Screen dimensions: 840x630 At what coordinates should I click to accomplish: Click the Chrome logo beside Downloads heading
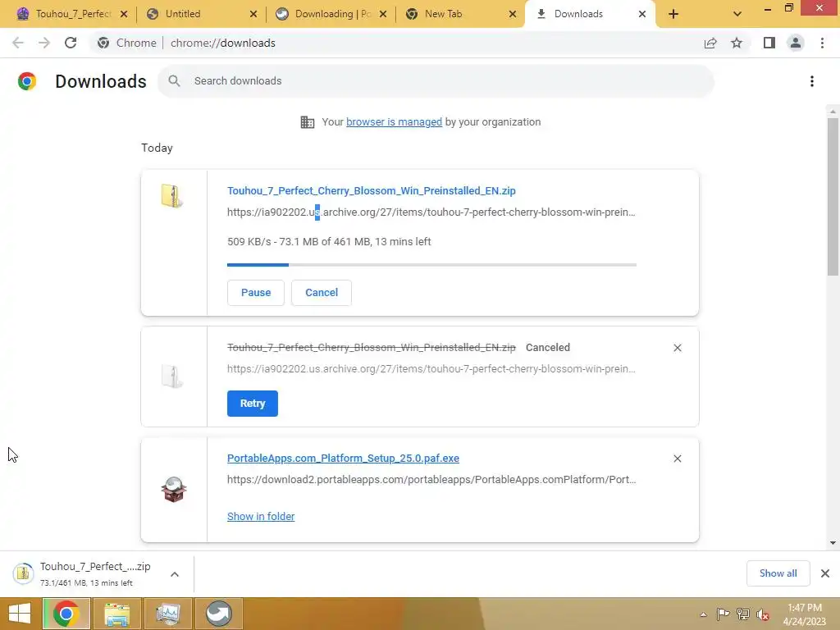click(27, 81)
